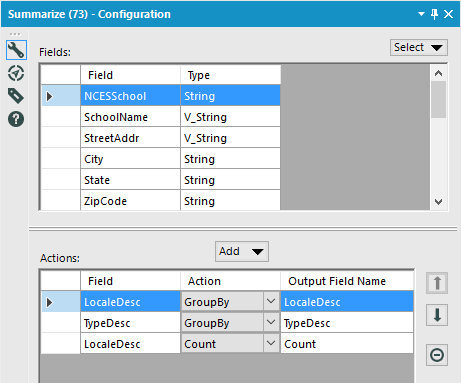Expand the GroupBy action dropdown for TypeDesc

[x=271, y=322]
